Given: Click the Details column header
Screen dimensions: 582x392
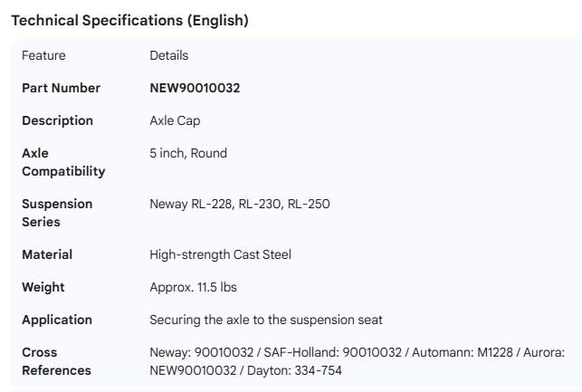Looking at the screenshot, I should [x=168, y=55].
